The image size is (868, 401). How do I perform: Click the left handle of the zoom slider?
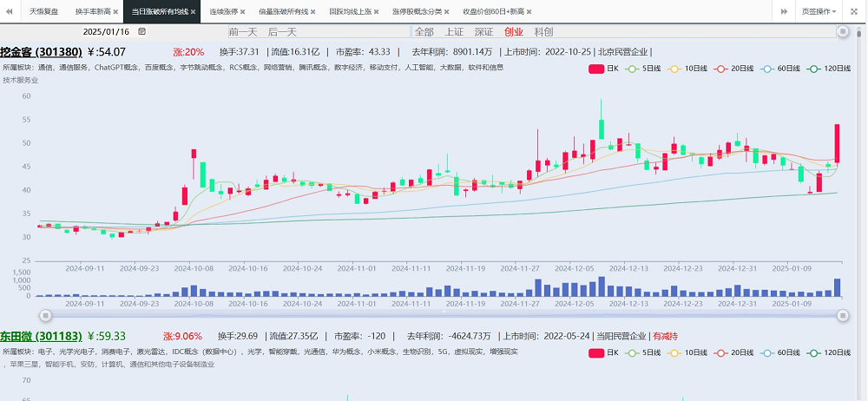click(46, 315)
